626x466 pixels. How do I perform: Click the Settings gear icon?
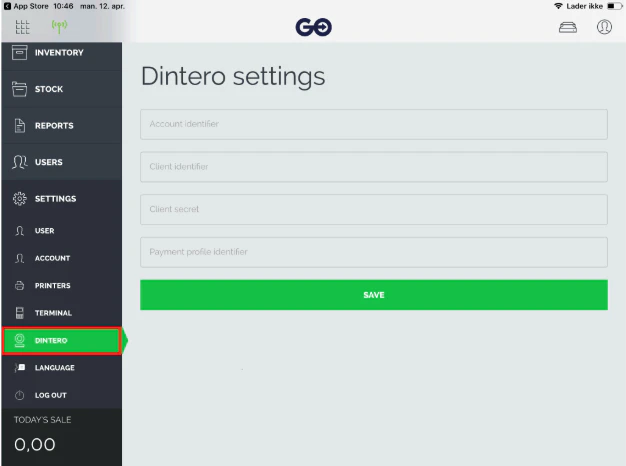tap(20, 198)
